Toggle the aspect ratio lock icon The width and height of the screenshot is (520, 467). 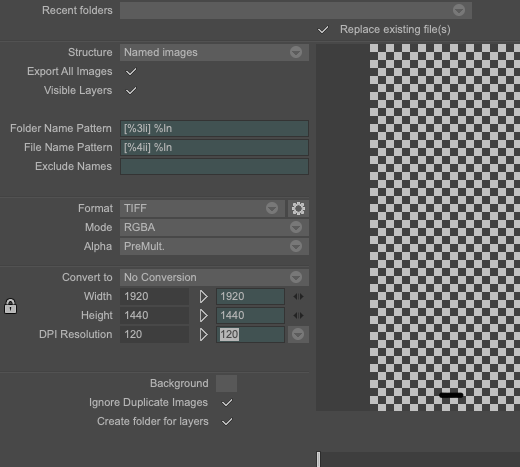[x=10, y=306]
